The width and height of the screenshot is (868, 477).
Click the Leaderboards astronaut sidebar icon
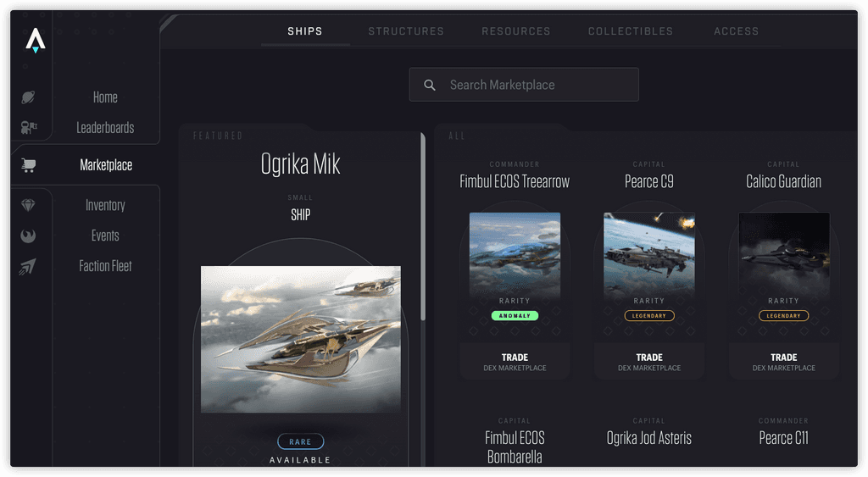pos(28,128)
